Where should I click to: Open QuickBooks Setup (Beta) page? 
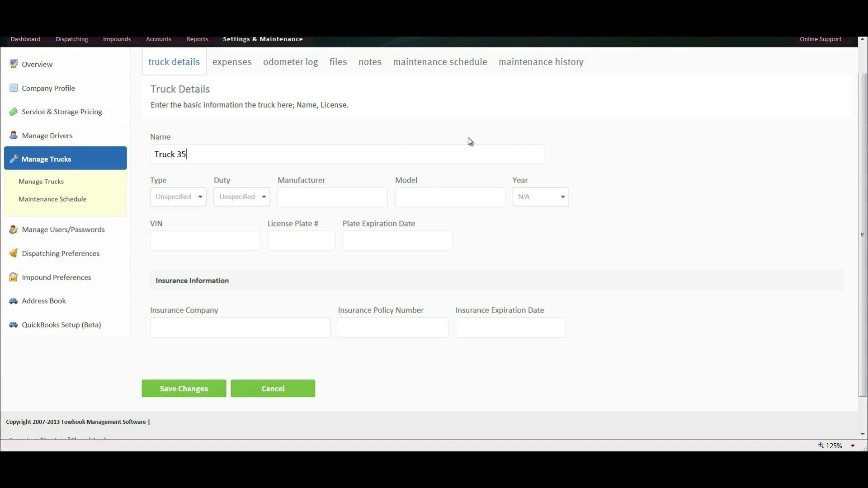click(x=61, y=325)
